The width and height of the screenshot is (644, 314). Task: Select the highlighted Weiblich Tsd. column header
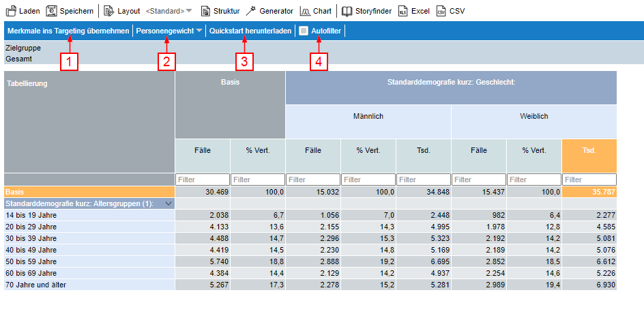point(589,150)
